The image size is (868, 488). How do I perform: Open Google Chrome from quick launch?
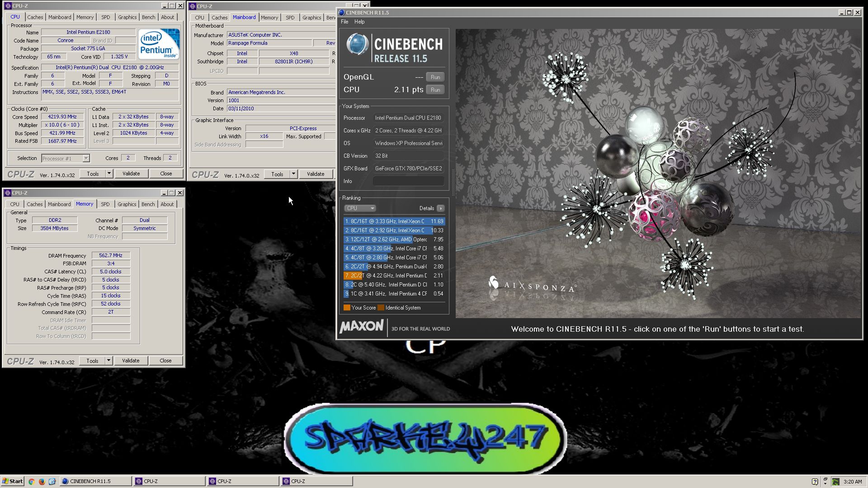[31, 481]
